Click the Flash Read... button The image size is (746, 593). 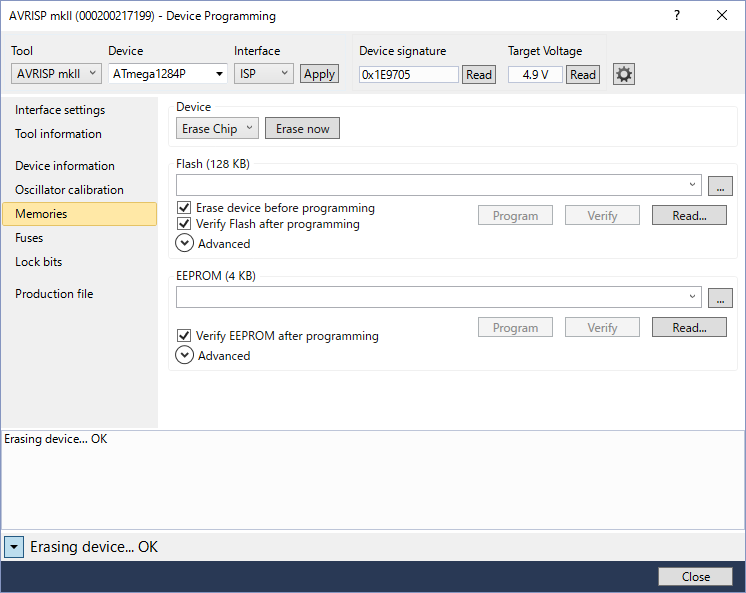tap(689, 216)
